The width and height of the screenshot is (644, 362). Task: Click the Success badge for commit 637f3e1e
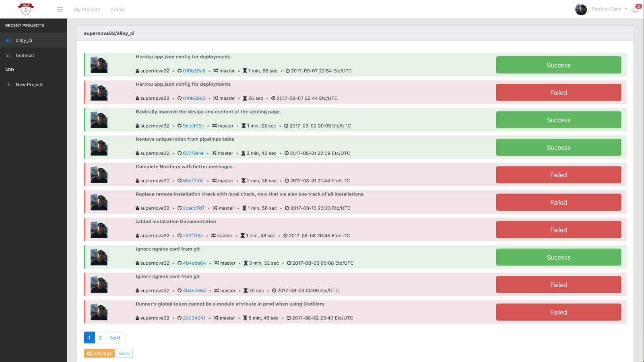point(558,148)
